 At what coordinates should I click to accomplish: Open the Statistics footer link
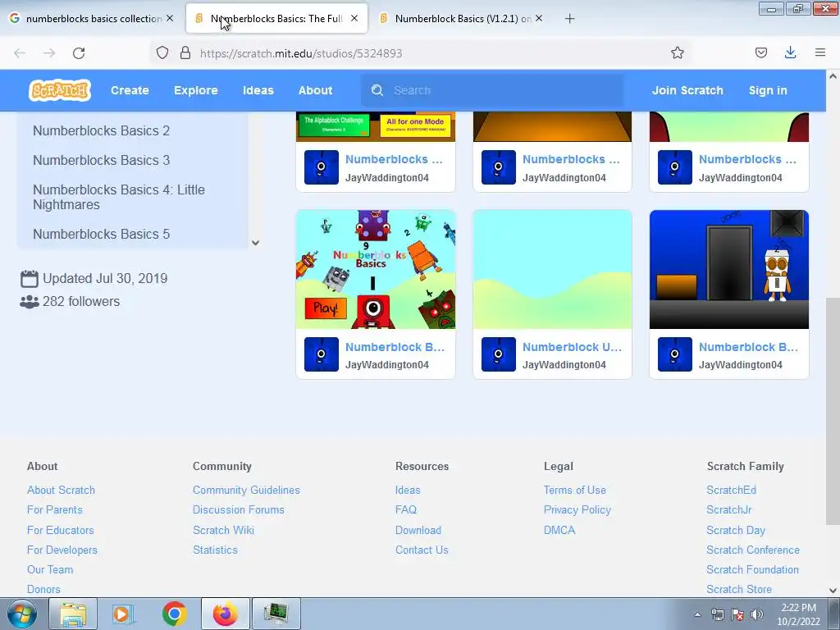click(215, 550)
